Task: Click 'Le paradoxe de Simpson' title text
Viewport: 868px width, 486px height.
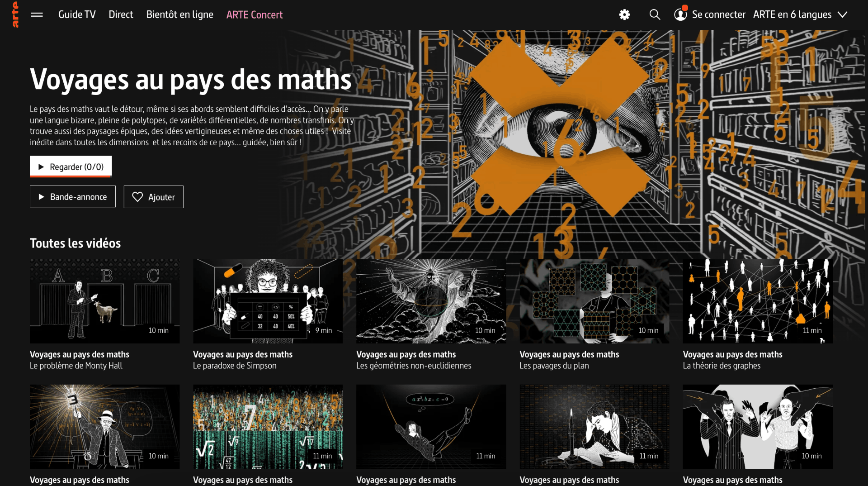Action: (235, 366)
